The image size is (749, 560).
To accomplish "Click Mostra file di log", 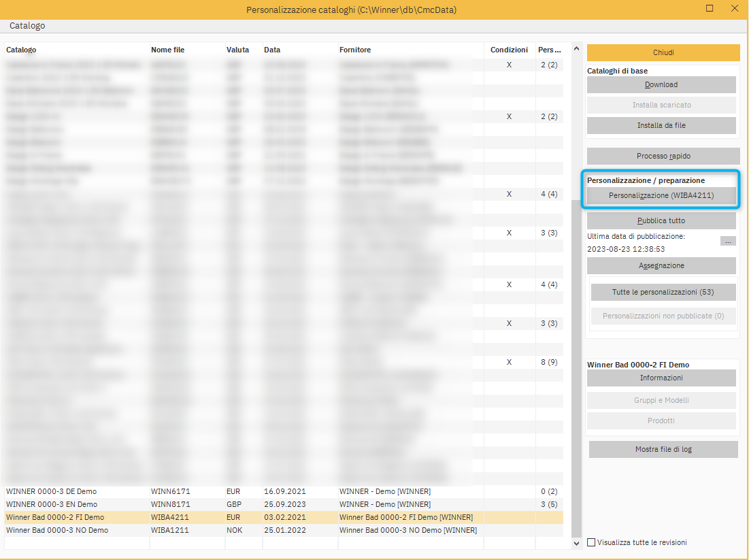I will pos(663,449).
